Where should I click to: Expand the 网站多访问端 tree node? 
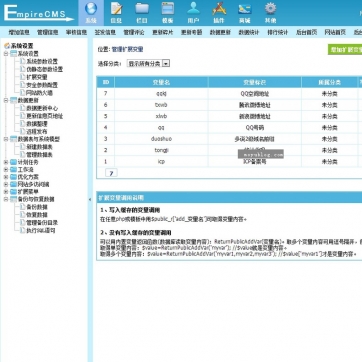tap(6, 184)
